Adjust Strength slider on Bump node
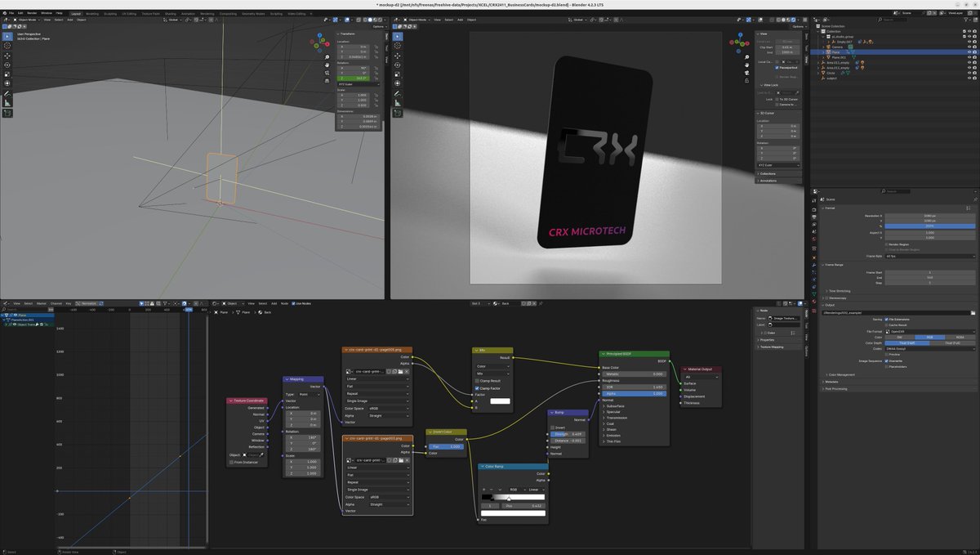The image size is (980, 555). (x=568, y=434)
